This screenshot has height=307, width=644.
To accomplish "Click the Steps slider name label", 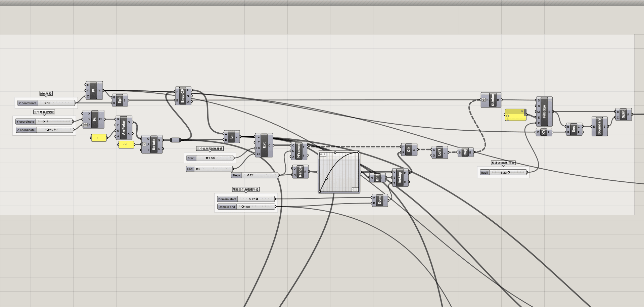I will (236, 175).
